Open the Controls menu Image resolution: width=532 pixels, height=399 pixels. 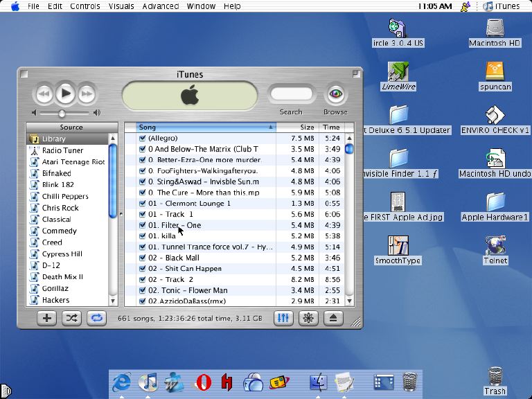point(85,6)
